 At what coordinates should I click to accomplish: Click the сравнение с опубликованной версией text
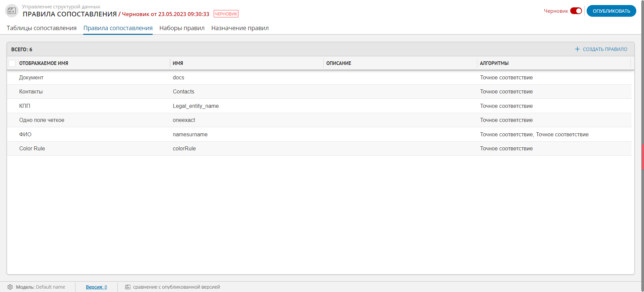pyautogui.click(x=176, y=287)
